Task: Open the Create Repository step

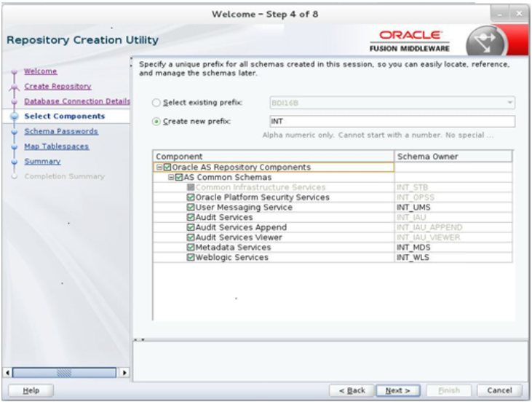Action: [x=57, y=86]
